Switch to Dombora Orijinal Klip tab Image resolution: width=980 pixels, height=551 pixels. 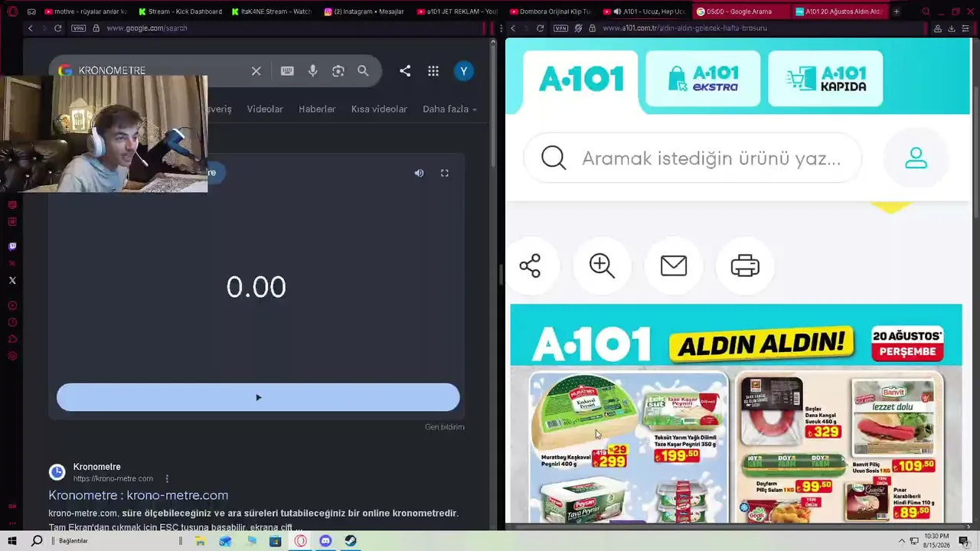click(550, 11)
